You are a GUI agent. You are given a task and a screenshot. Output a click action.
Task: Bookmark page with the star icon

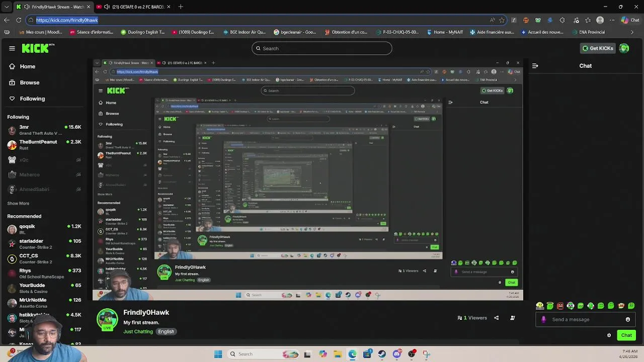coord(502,20)
